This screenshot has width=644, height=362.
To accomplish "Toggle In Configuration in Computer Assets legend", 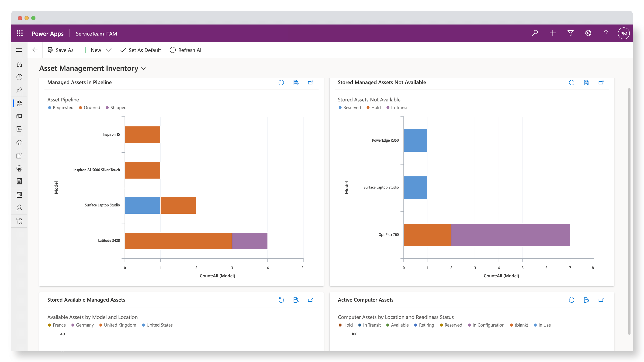I will click(x=486, y=325).
